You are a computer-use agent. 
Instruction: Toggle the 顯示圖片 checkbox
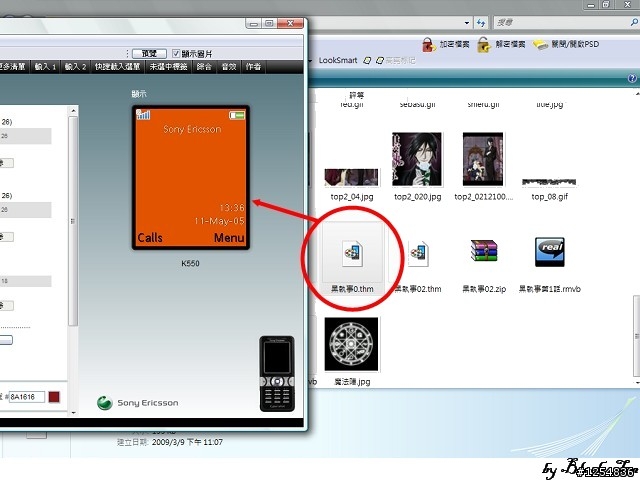[176, 53]
